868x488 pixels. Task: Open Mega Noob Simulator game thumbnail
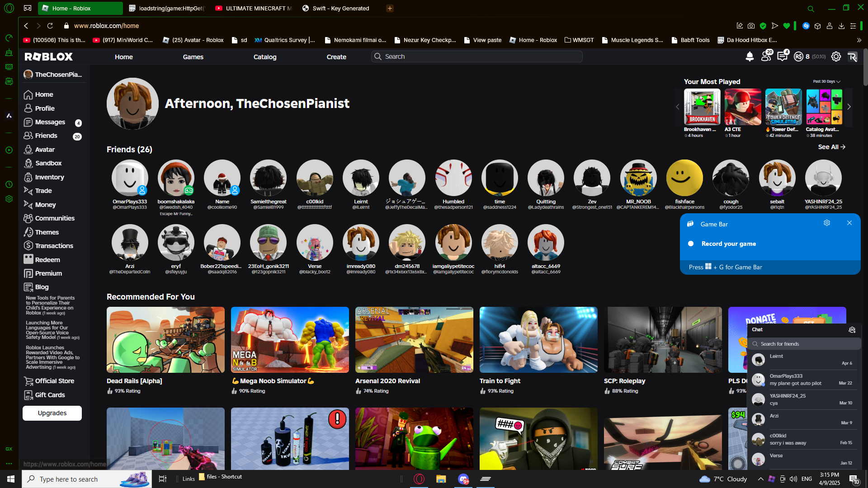290,340
